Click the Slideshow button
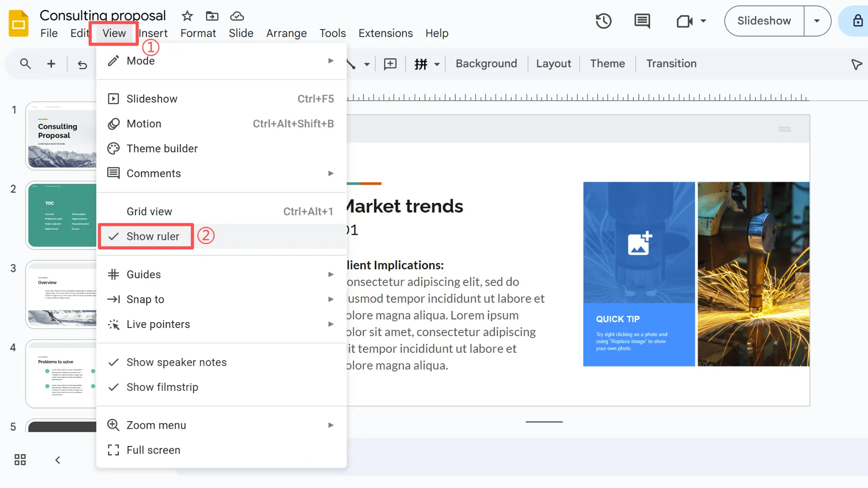 (764, 21)
